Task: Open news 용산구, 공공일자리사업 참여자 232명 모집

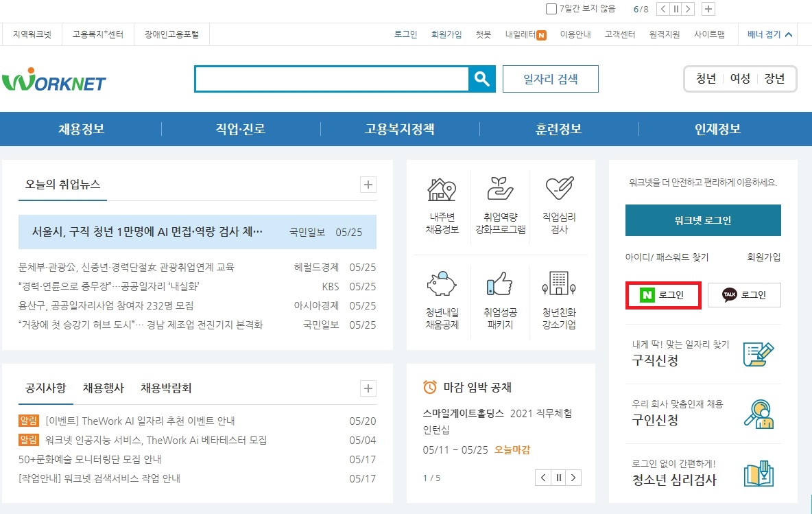Action: point(106,305)
